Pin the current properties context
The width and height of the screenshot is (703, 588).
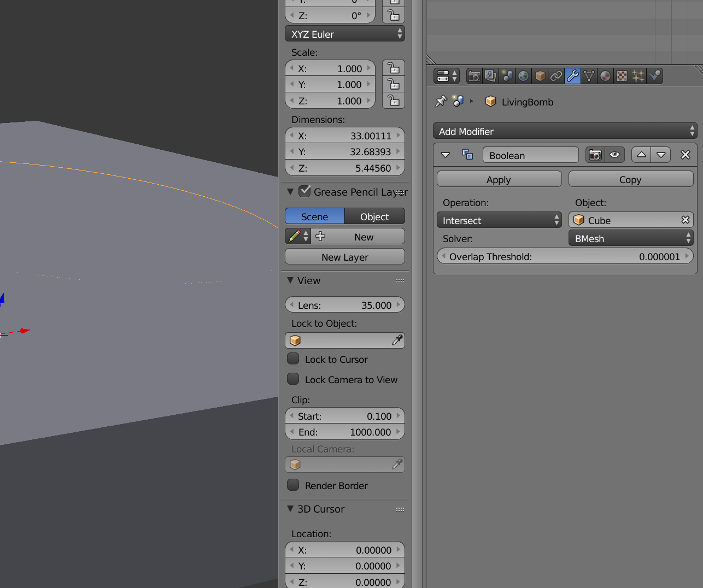(441, 101)
